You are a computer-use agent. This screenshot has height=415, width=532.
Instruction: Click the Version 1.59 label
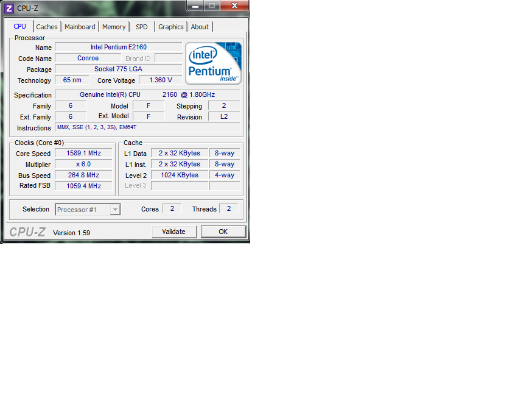coord(72,233)
